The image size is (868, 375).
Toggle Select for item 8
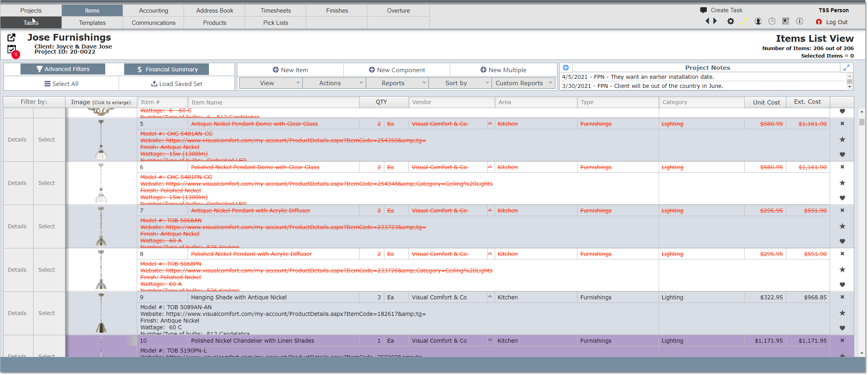[47, 270]
